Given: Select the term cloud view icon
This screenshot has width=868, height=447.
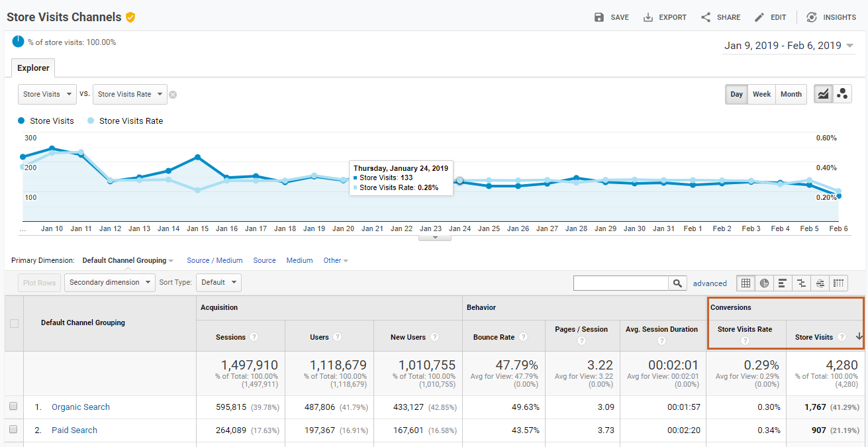Looking at the screenshot, I should (820, 283).
